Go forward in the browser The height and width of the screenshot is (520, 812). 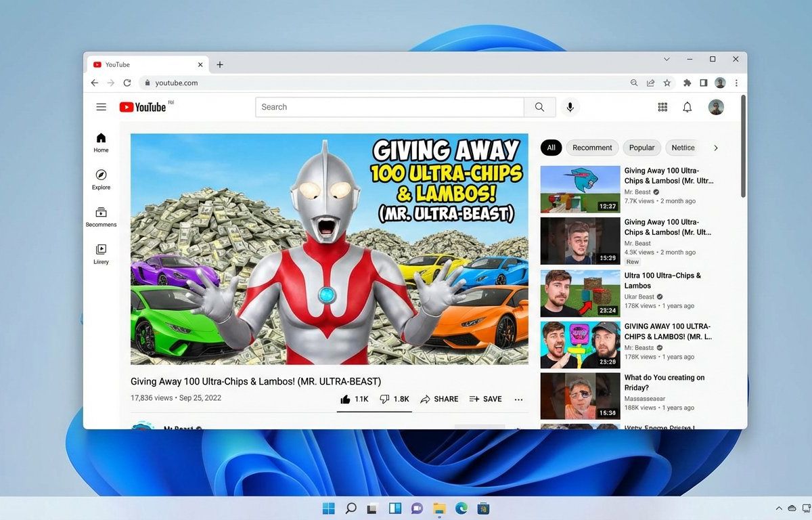coord(111,83)
